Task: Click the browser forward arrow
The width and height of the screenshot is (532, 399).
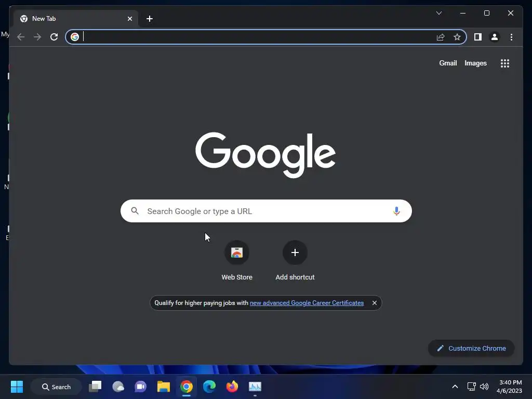Action: [x=37, y=37]
